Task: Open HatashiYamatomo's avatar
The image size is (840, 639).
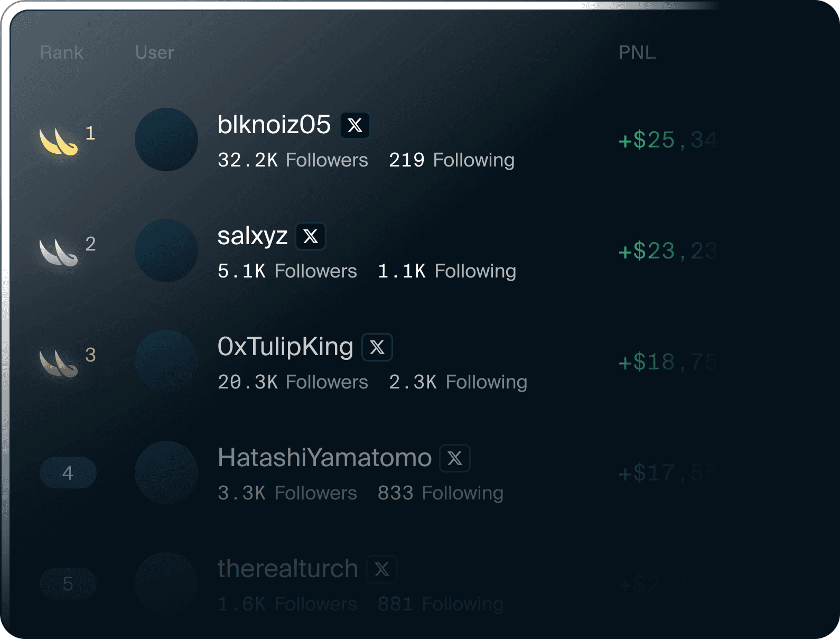Action: click(x=166, y=473)
